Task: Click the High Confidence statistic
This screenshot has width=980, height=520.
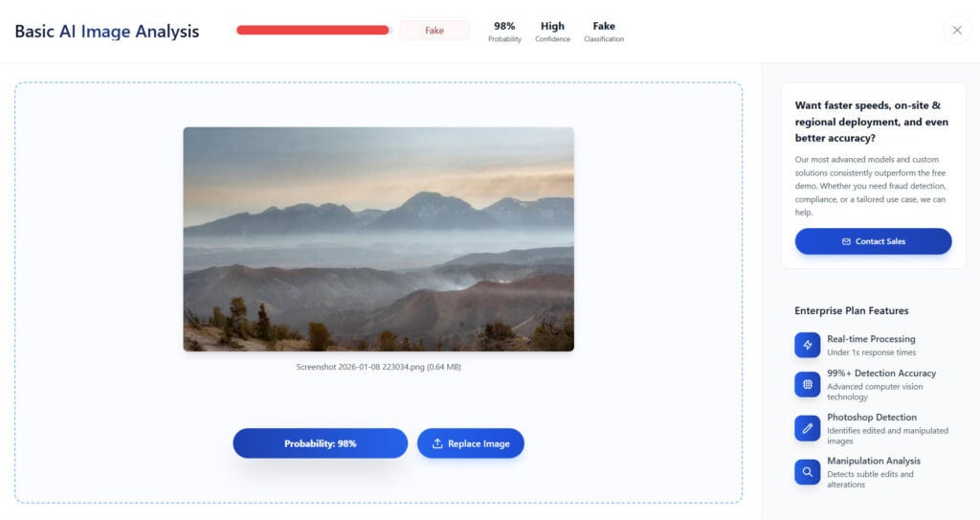Action: click(x=552, y=32)
